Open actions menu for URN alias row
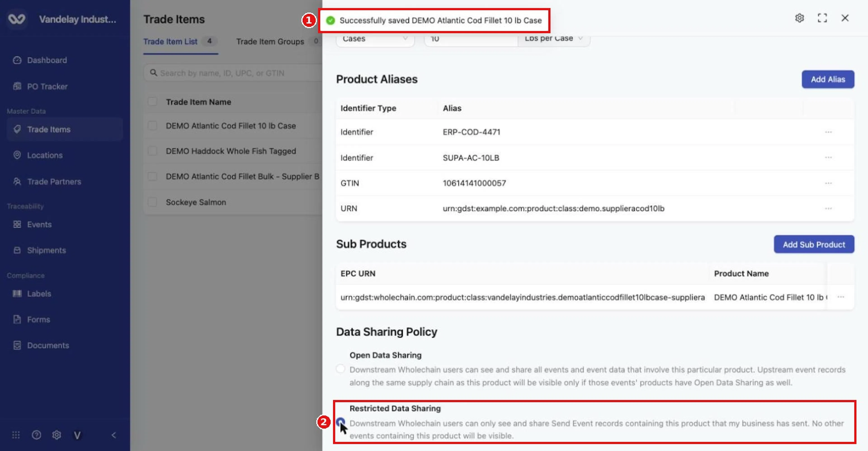 click(x=828, y=209)
